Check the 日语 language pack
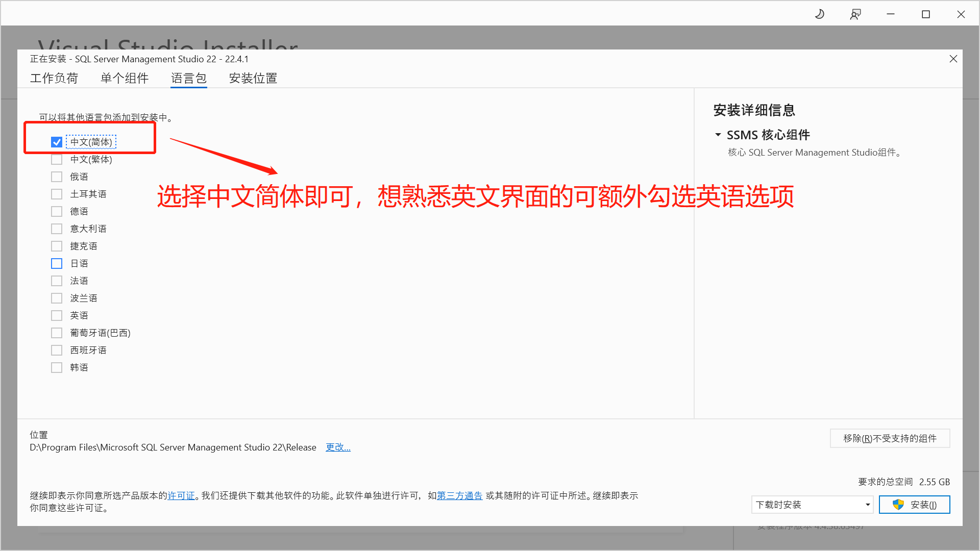The image size is (980, 551). click(x=57, y=263)
